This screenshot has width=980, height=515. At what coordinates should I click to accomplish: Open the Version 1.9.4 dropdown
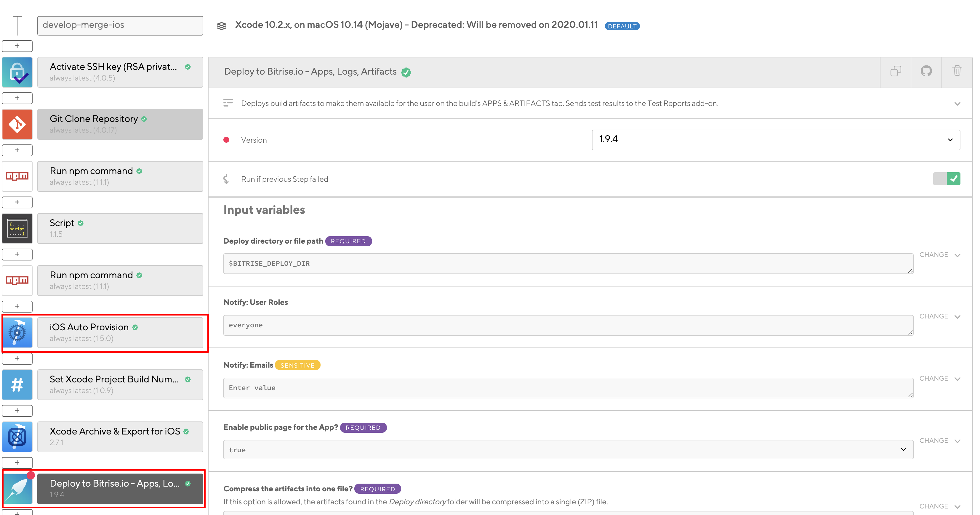click(776, 139)
